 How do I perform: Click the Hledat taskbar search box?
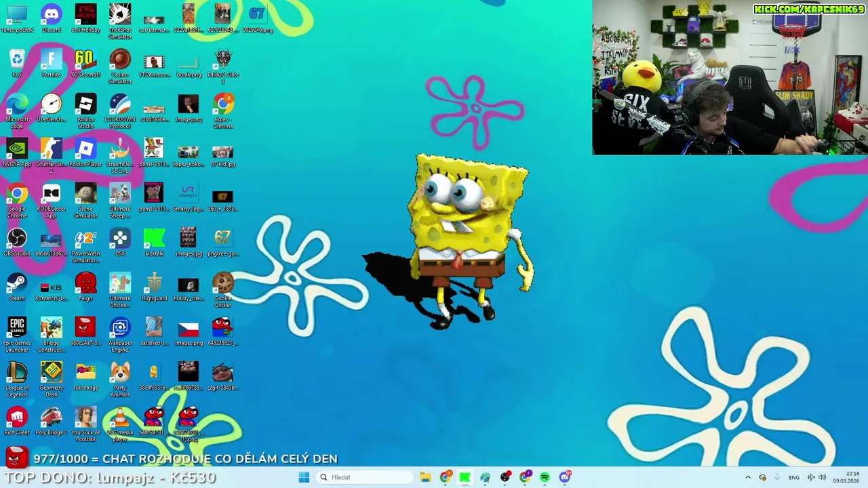point(365,477)
